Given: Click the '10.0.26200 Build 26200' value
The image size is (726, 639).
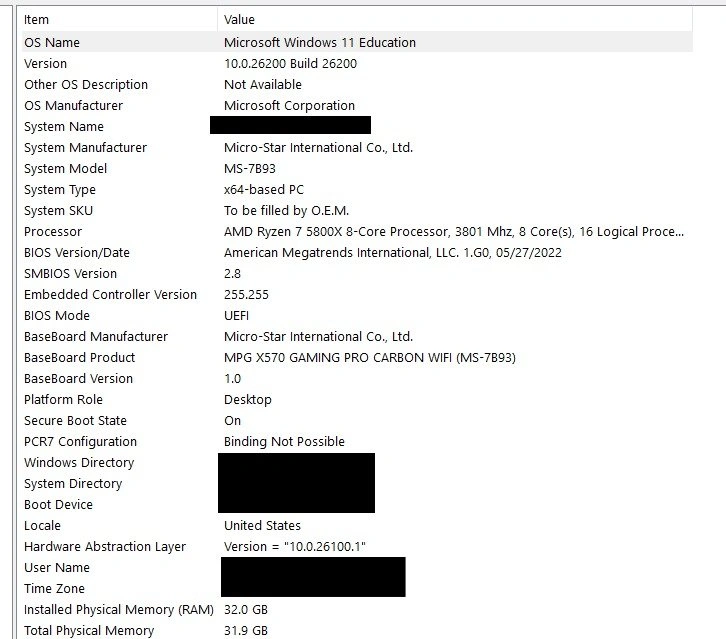Looking at the screenshot, I should click(x=291, y=63).
